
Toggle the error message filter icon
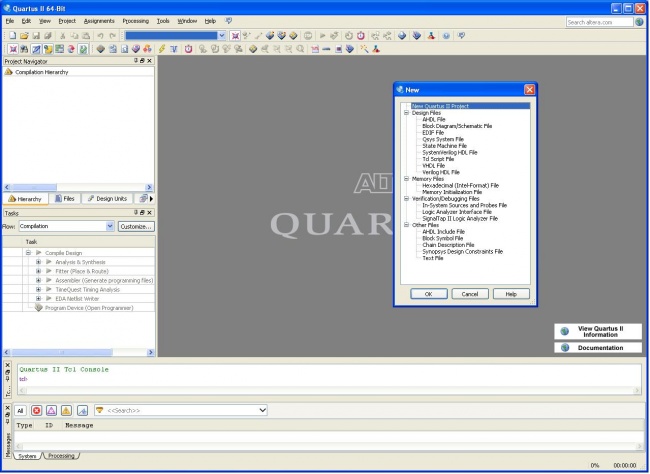36,410
